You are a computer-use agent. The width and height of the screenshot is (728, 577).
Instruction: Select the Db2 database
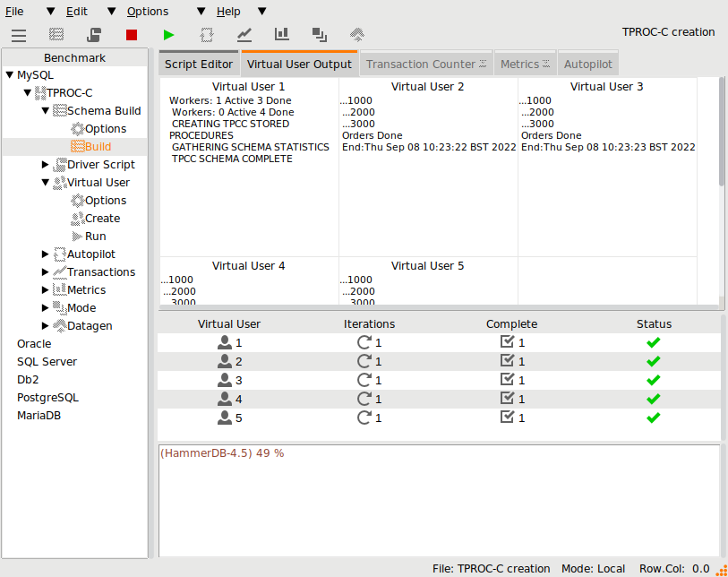tap(28, 380)
